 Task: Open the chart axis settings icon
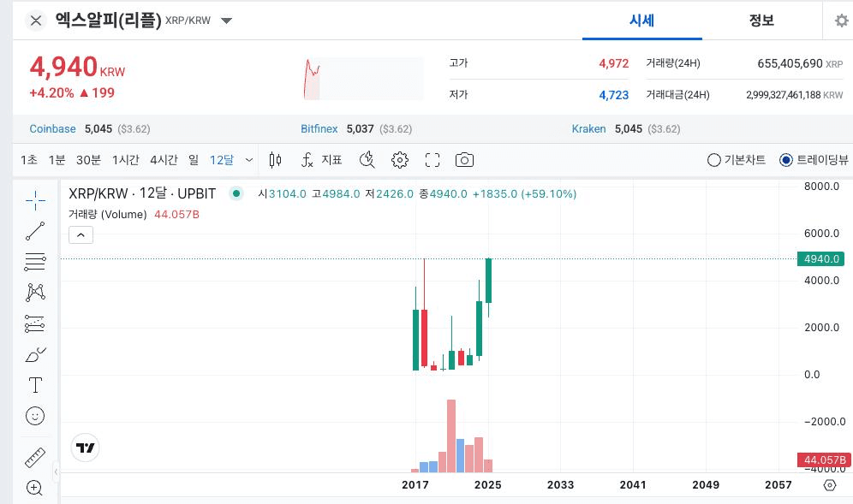[x=830, y=485]
